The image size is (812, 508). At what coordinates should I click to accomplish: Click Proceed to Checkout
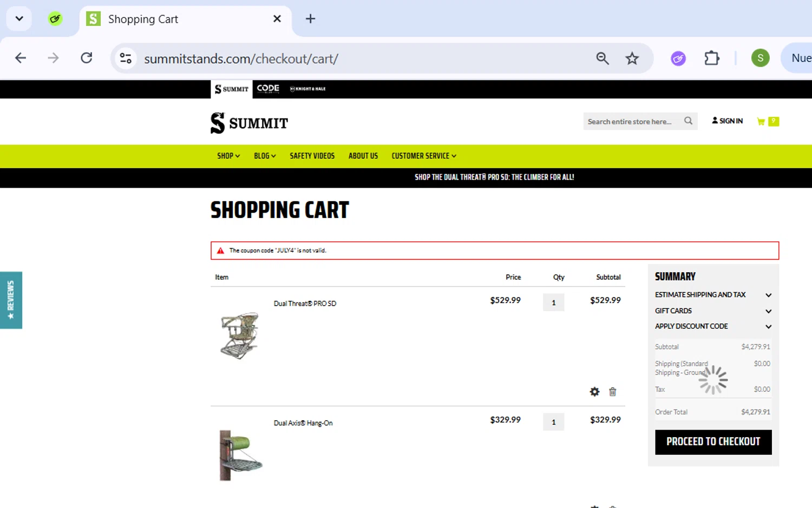[713, 442]
